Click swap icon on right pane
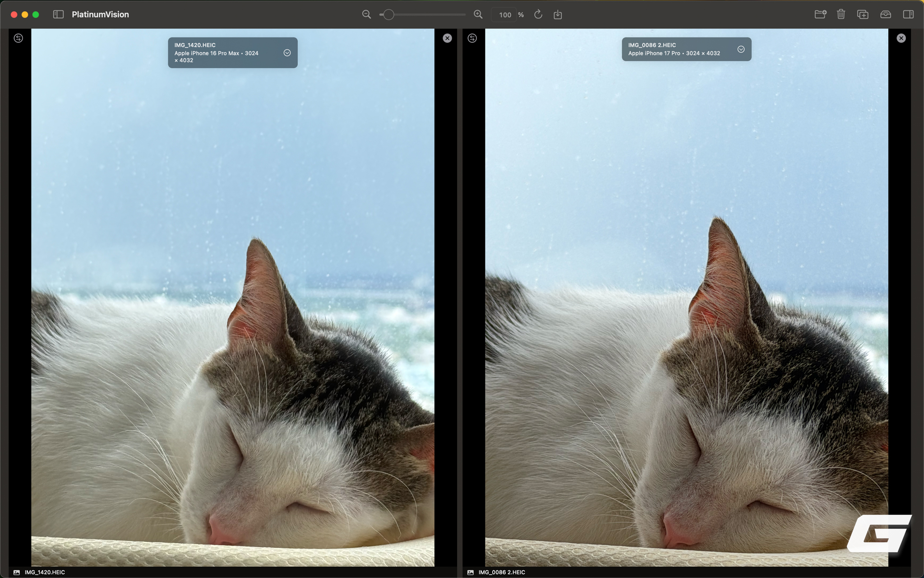The height and width of the screenshot is (578, 924). (472, 38)
